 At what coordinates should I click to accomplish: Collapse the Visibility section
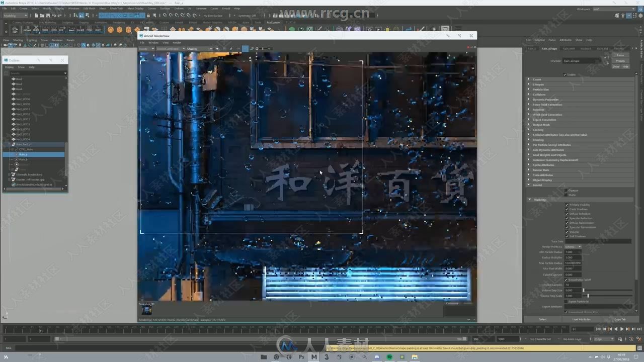(581, 200)
